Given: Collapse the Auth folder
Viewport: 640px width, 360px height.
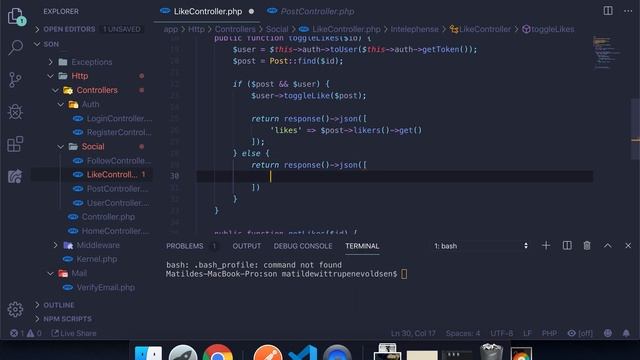Looking at the screenshot, I should pos(90,104).
